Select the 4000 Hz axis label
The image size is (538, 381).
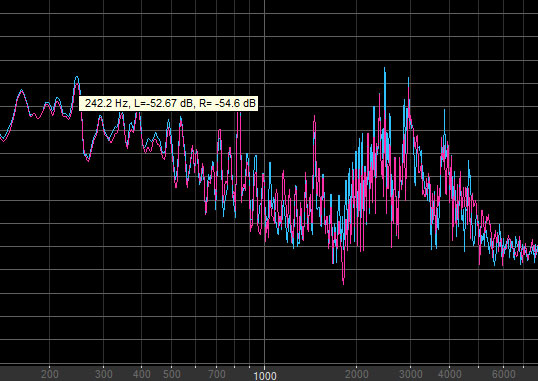(x=449, y=374)
